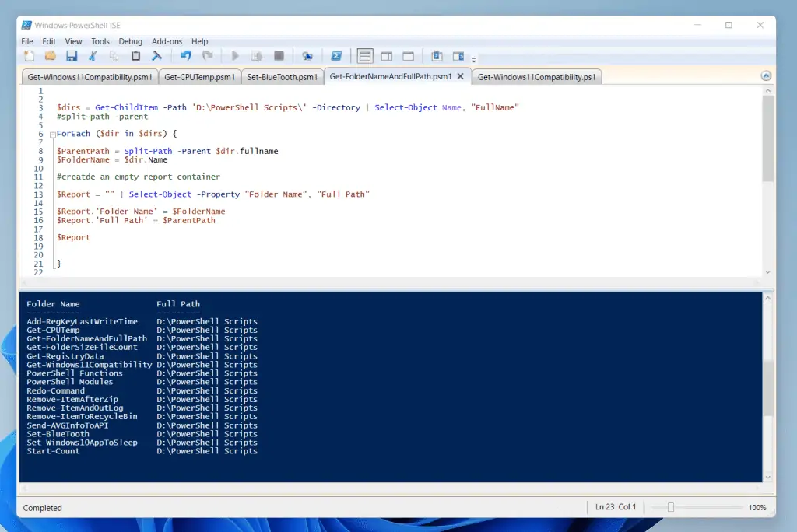Click the Redo toolbar icon
The height and width of the screenshot is (532, 797).
tap(207, 57)
